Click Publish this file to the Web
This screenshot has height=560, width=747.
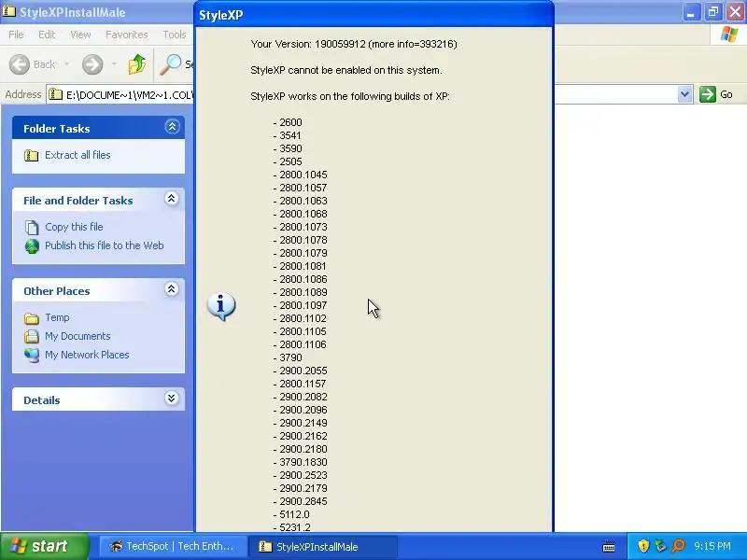tap(105, 245)
